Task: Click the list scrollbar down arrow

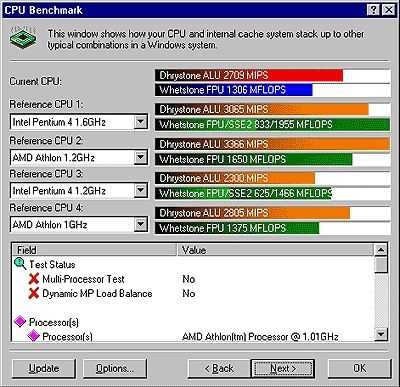Action: (x=381, y=334)
